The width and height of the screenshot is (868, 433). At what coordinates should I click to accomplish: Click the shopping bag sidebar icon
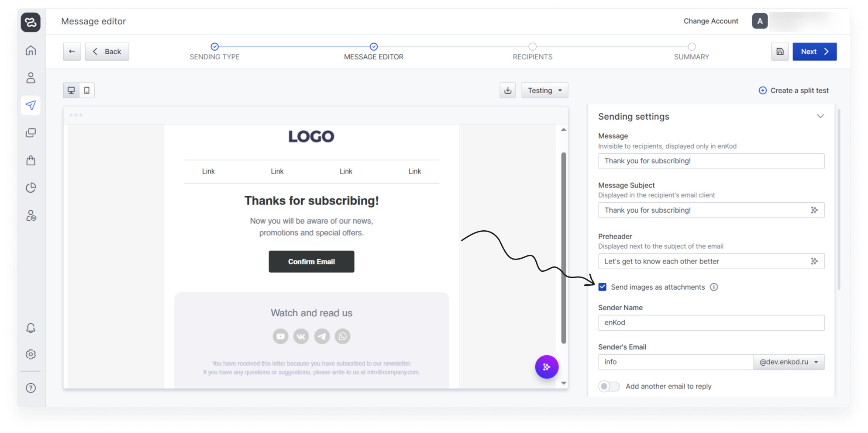tap(31, 160)
